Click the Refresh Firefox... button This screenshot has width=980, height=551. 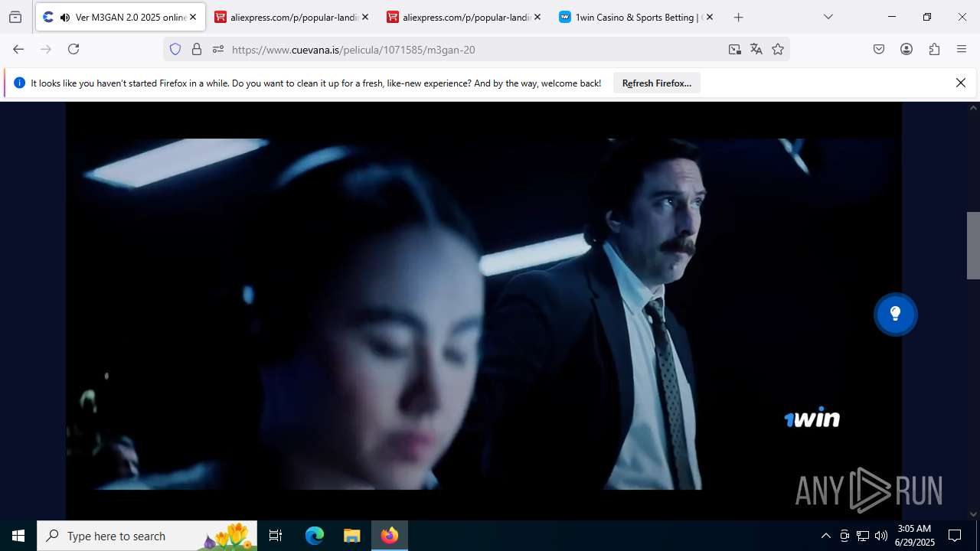(657, 83)
